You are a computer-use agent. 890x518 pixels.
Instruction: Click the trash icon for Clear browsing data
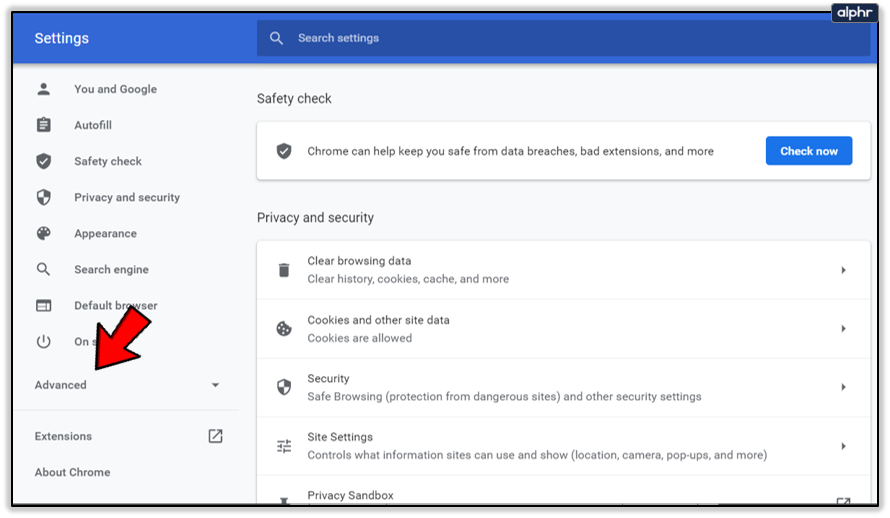point(284,270)
